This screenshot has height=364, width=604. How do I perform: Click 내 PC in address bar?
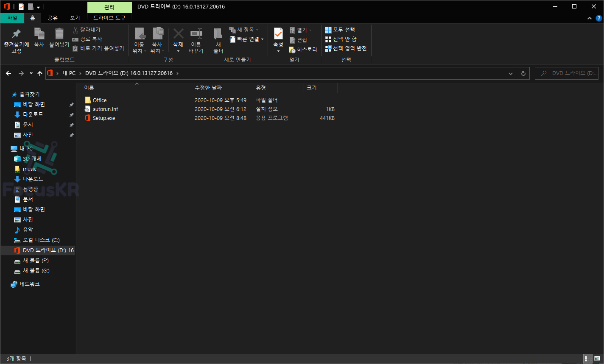click(x=69, y=73)
